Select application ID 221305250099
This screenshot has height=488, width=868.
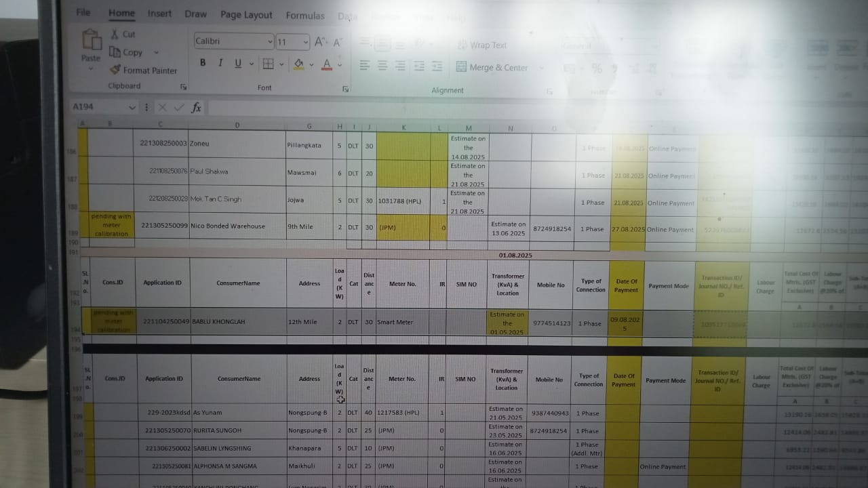(x=161, y=226)
